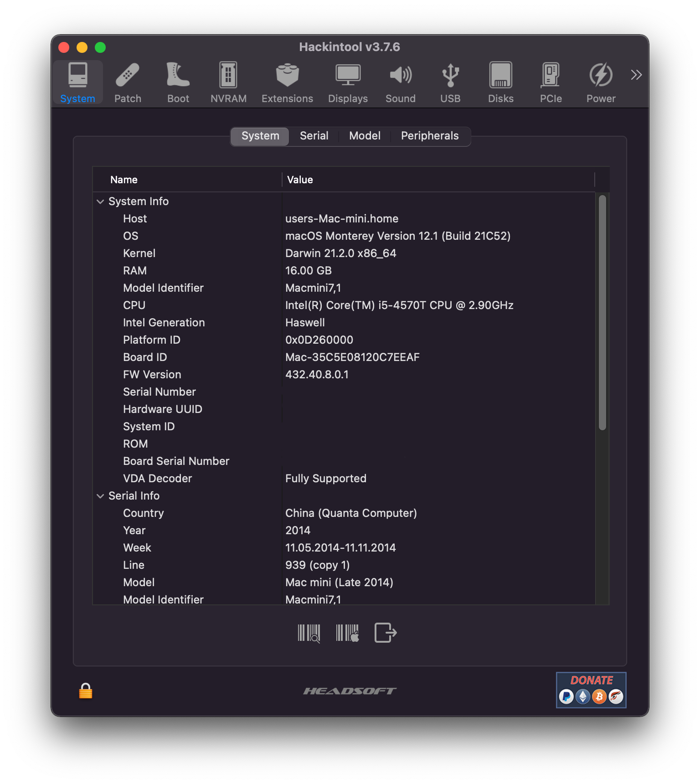This screenshot has height=784, width=700.
Task: Click the serial lookup barcode icon
Action: pos(309,633)
